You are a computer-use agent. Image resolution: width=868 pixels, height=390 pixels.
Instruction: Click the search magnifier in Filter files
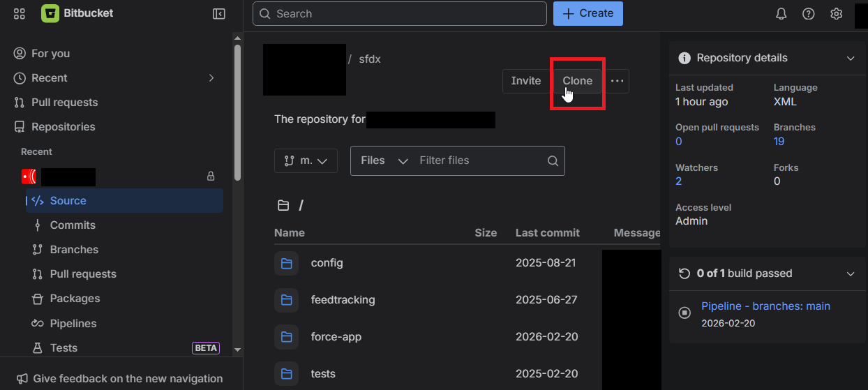[x=553, y=161]
